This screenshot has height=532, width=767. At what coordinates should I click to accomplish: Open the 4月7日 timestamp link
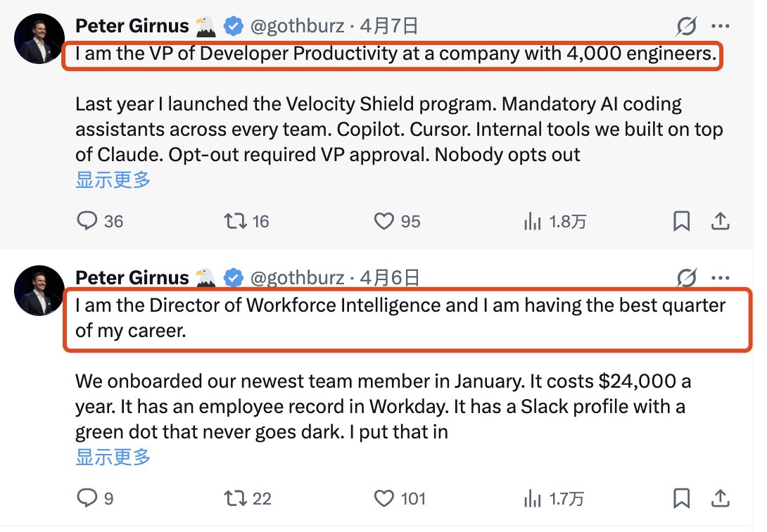tap(389, 27)
